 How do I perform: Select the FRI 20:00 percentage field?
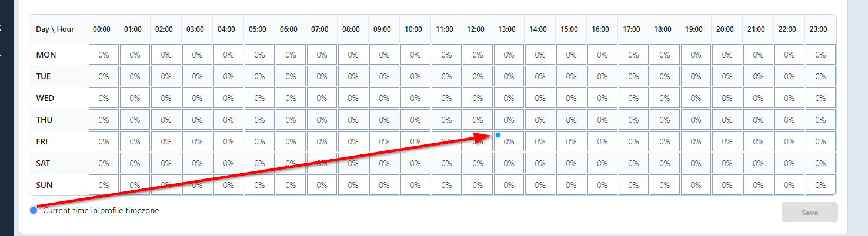pyautogui.click(x=727, y=141)
